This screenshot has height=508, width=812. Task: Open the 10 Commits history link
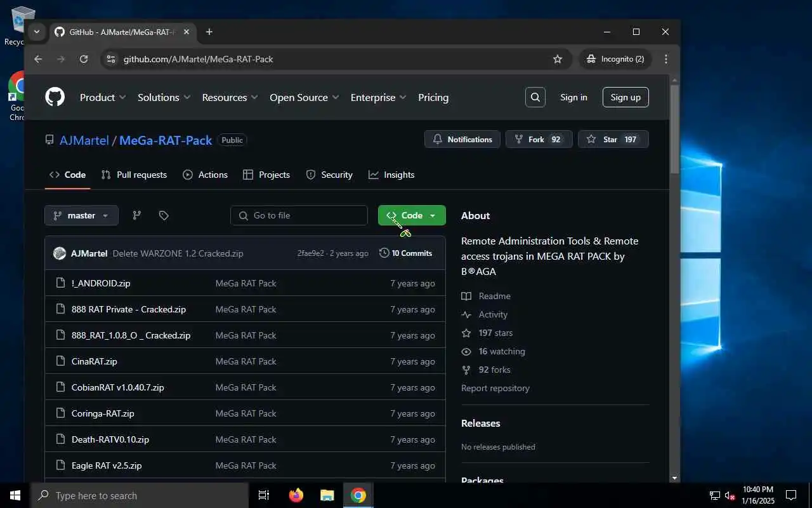(x=405, y=253)
